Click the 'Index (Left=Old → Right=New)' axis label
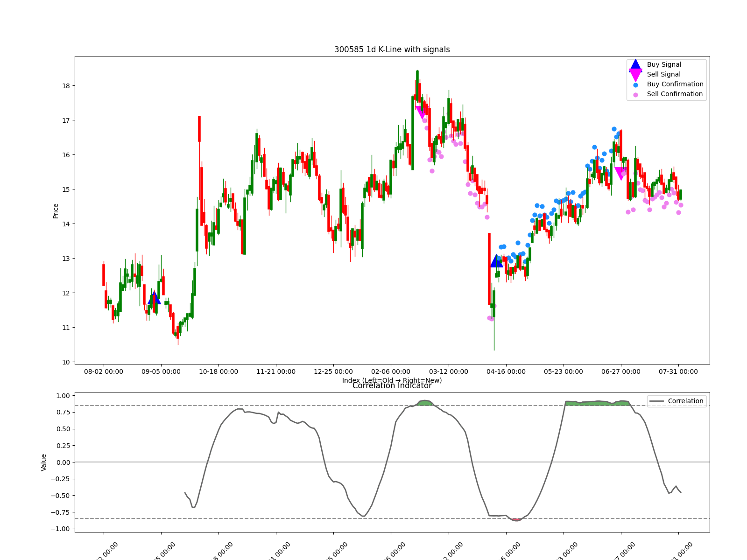The height and width of the screenshot is (560, 747). coord(392,380)
